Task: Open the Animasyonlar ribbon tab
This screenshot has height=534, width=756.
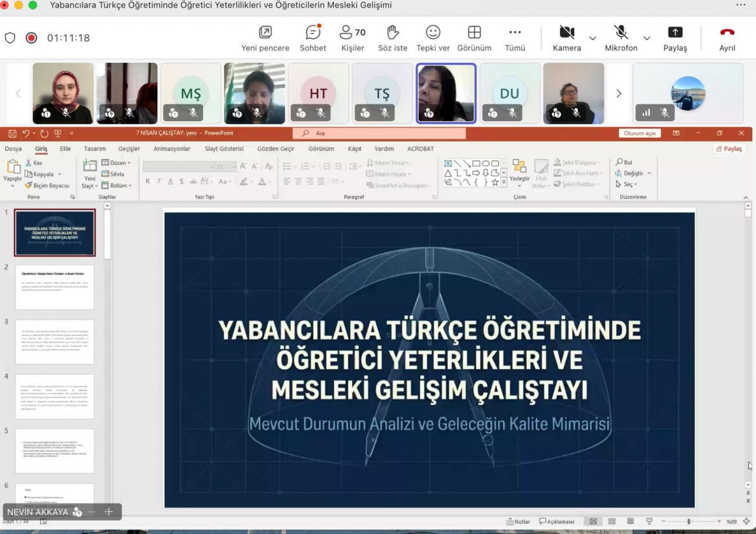Action: pyautogui.click(x=172, y=149)
